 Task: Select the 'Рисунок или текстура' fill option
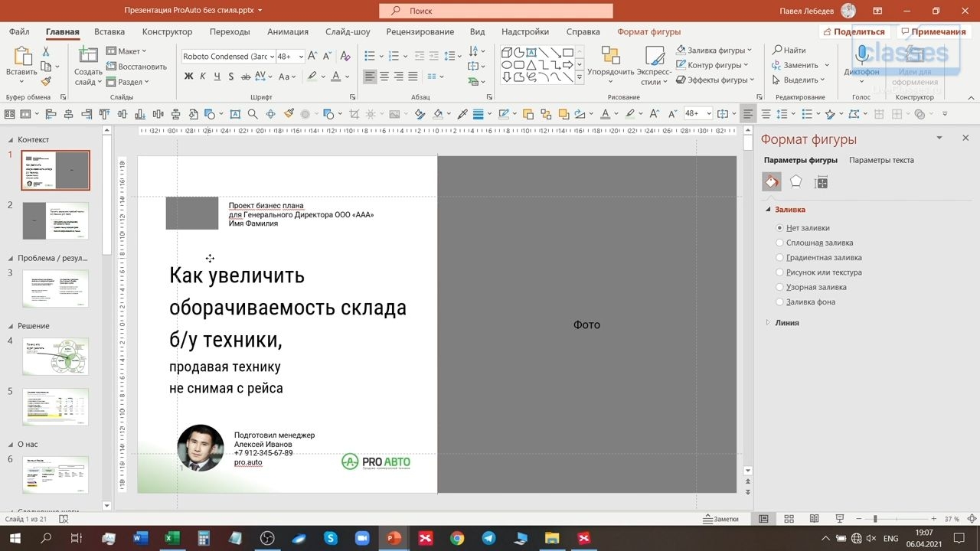coord(818,272)
